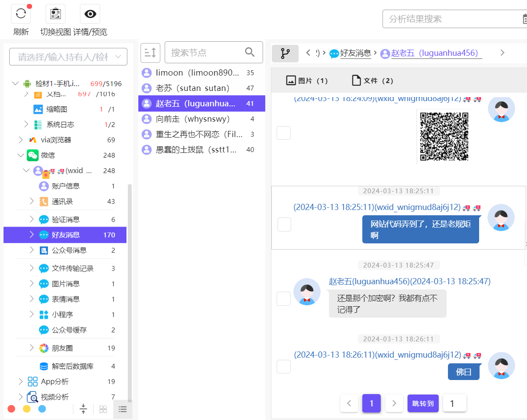Switch to list view icon
Viewport: 527px width, 420px height.
[123, 409]
